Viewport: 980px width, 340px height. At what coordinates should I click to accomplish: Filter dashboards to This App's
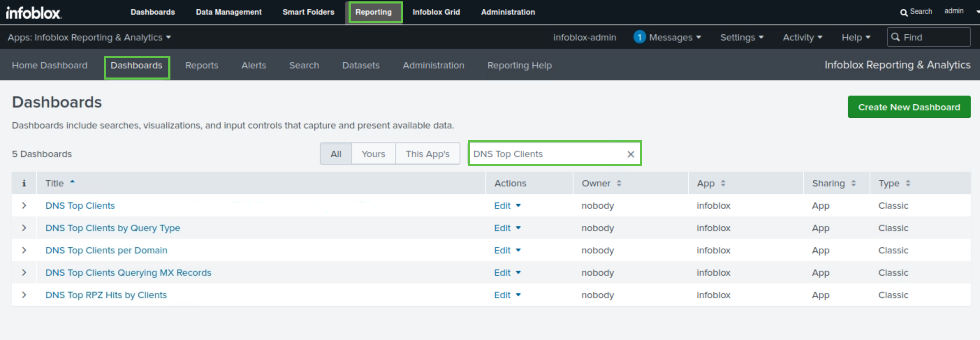(x=427, y=154)
